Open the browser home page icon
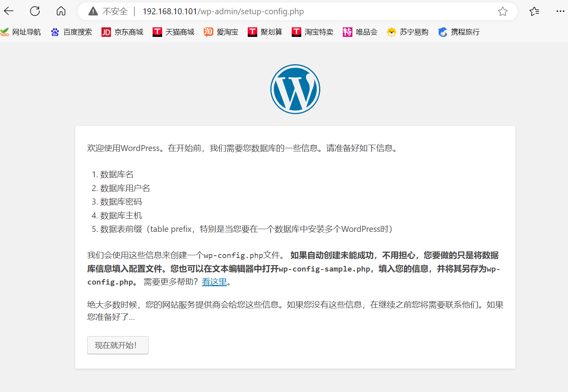 (61, 11)
